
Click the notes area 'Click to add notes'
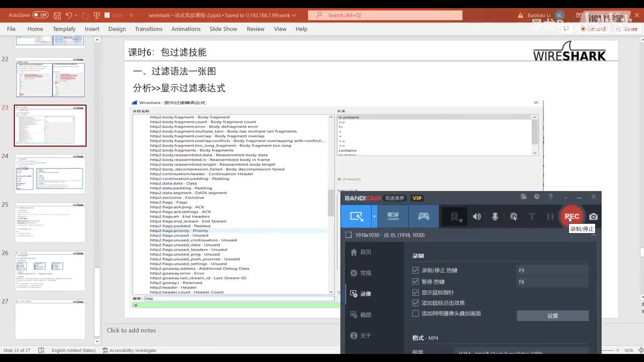tap(131, 330)
